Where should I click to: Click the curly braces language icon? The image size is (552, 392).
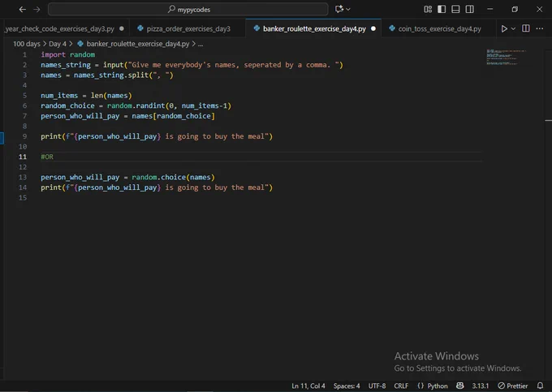click(420, 386)
